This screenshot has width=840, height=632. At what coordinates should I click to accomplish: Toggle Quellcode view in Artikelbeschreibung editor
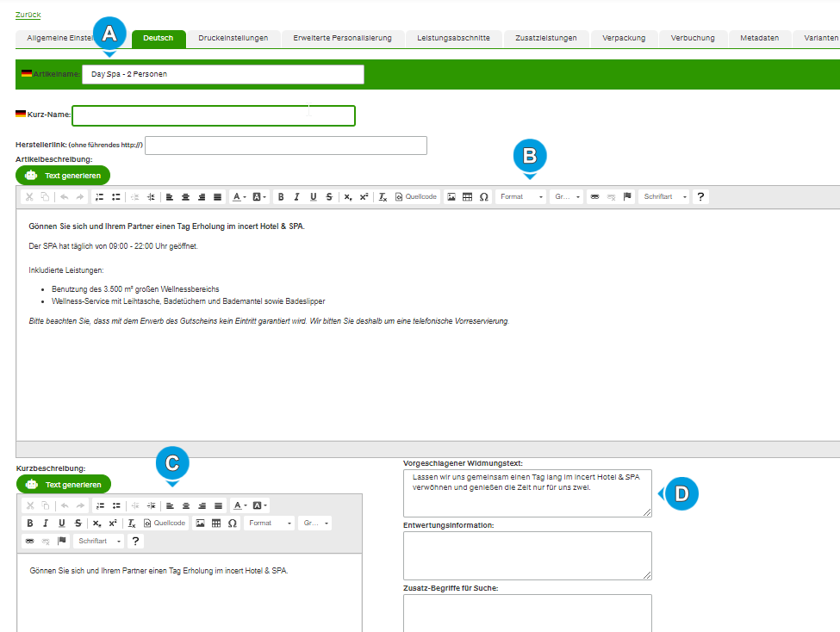point(416,197)
